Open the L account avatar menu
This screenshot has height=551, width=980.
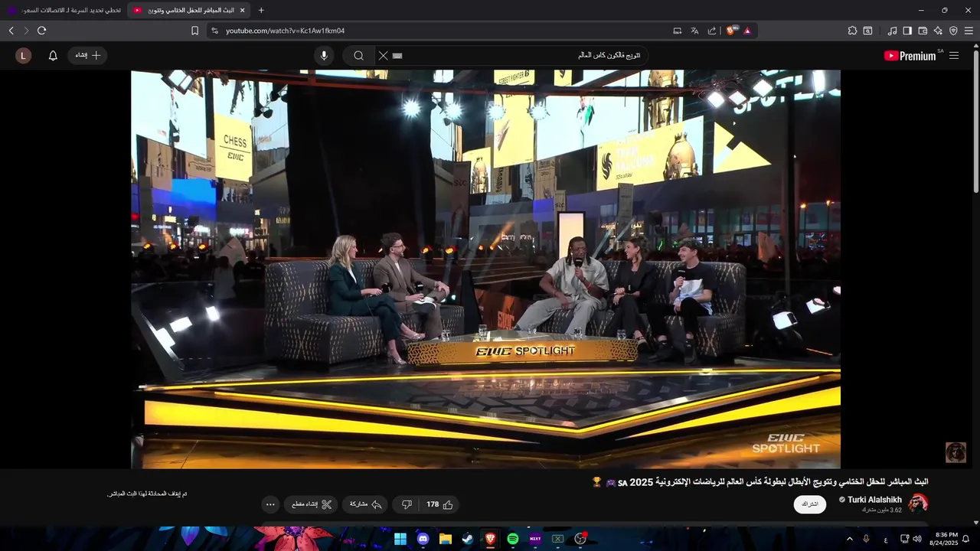(x=24, y=56)
